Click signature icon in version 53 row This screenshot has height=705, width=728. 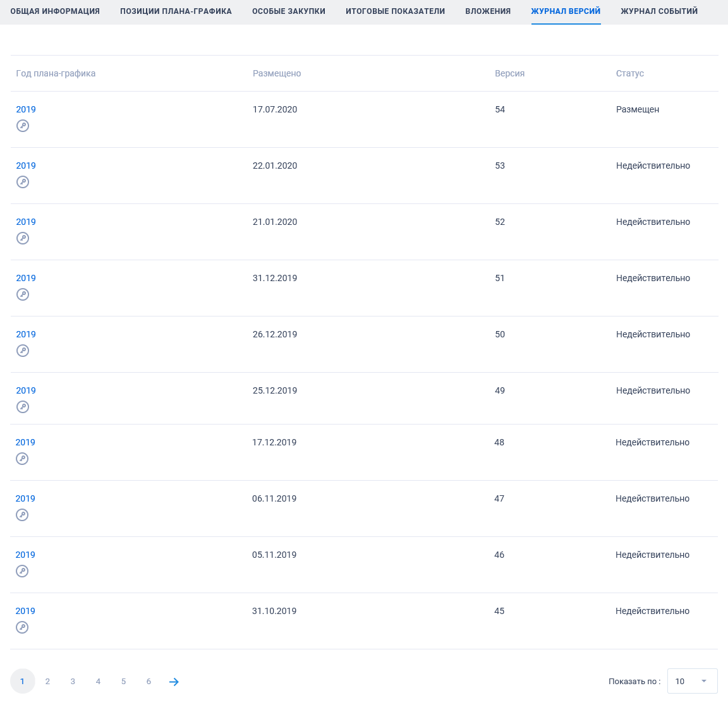click(23, 182)
